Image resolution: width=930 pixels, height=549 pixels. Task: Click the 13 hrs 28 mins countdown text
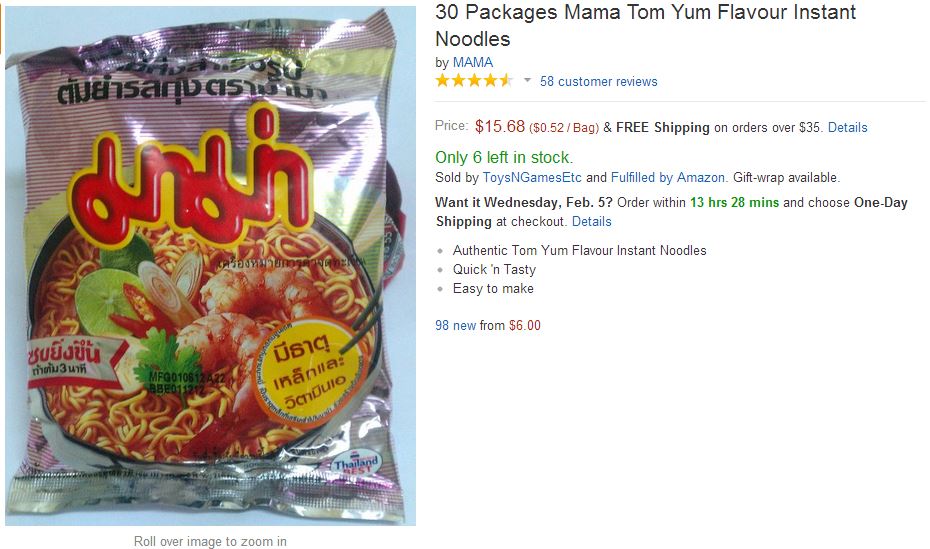coord(734,203)
